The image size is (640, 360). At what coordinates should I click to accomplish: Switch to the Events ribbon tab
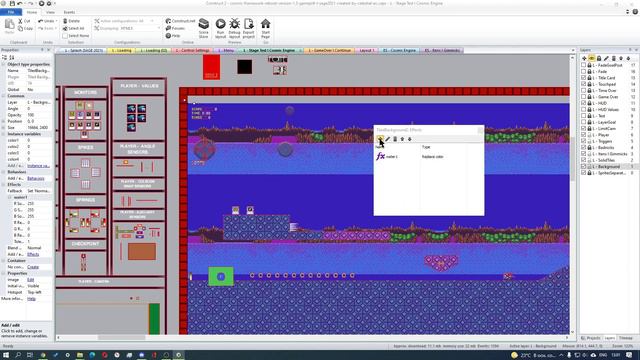(69, 12)
